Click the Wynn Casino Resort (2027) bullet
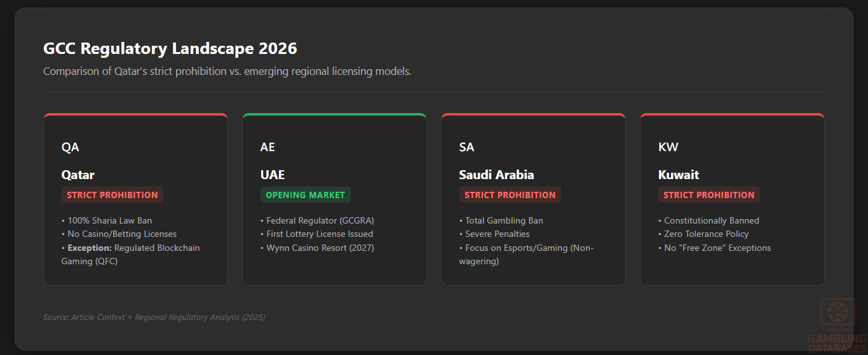Image resolution: width=868 pixels, height=355 pixels. (320, 248)
